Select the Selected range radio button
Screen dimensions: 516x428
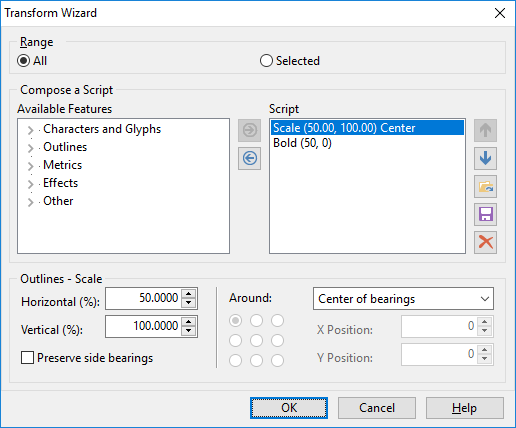coord(266,61)
